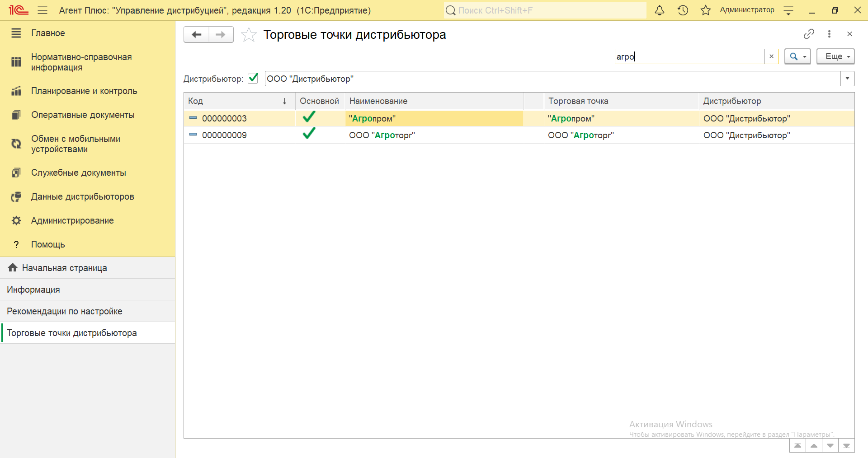Focus the global search field Ctrl+Shift+F
Image resolution: width=868 pixels, height=458 pixels.
tap(545, 10)
